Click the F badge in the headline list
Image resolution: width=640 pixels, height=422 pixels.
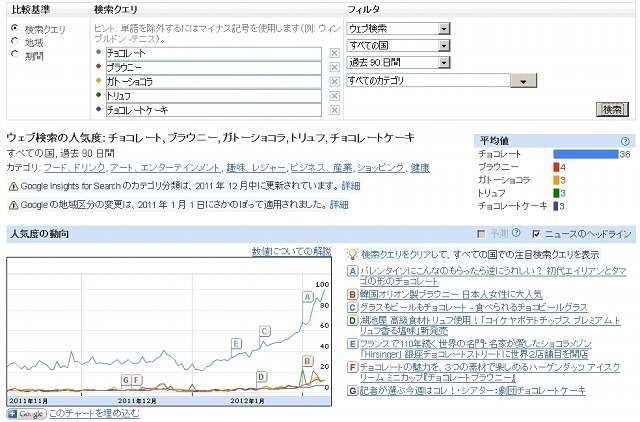[352, 367]
